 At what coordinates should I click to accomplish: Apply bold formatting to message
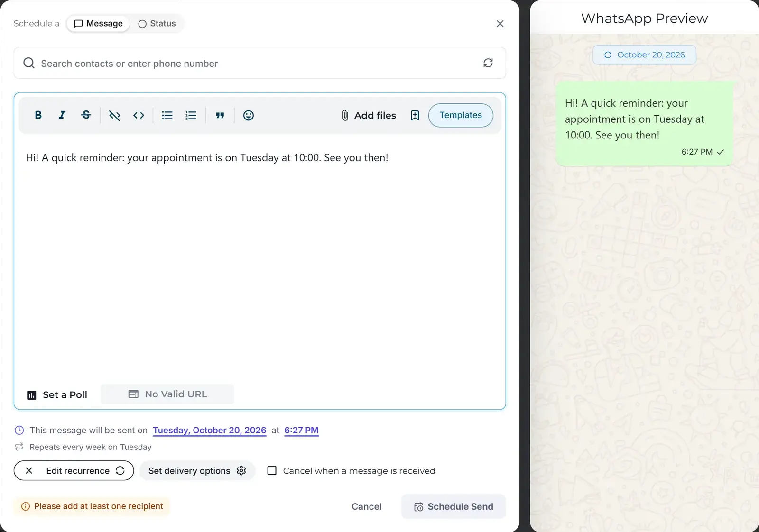click(x=38, y=115)
